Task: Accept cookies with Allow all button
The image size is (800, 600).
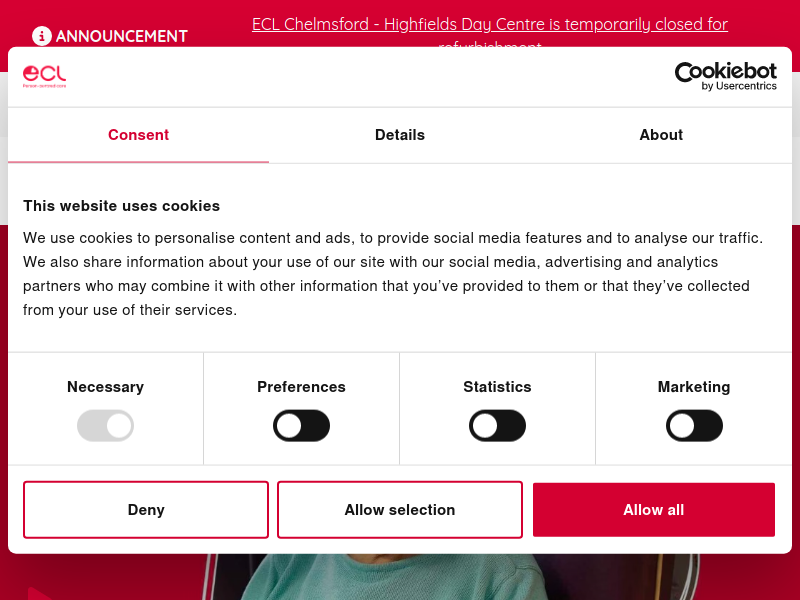Action: [654, 510]
